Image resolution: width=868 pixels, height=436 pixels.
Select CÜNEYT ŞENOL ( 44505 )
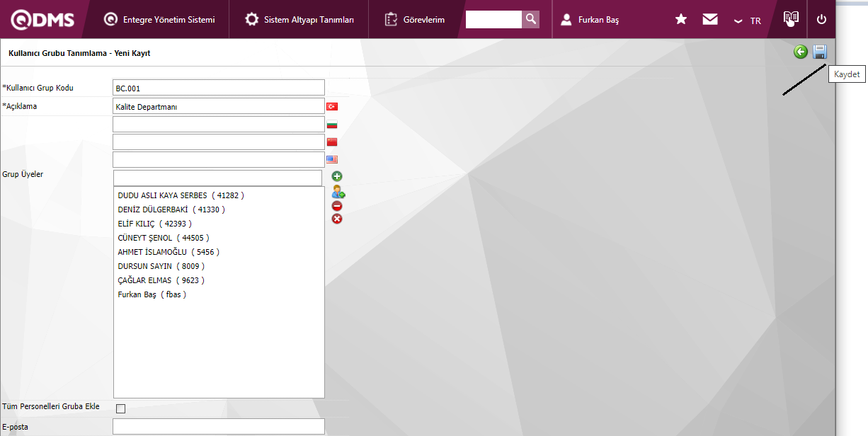pyautogui.click(x=164, y=238)
